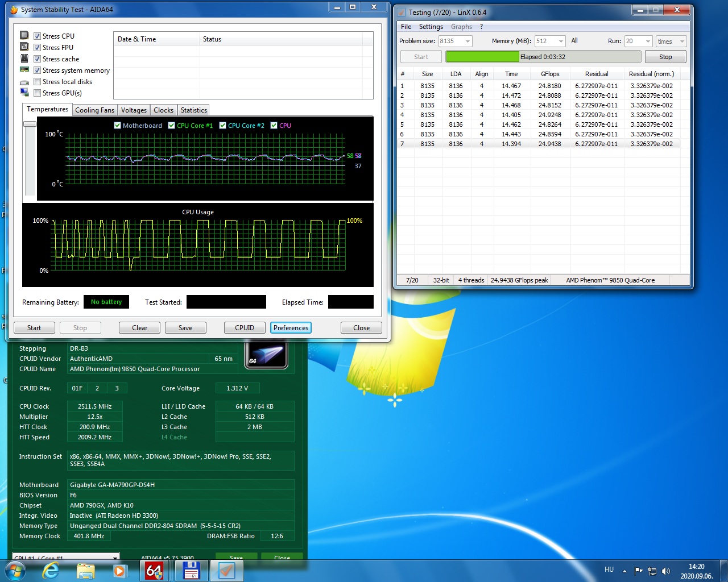Click the temperature graph vertical slider handle
This screenshot has width=728, height=582.
(x=30, y=123)
